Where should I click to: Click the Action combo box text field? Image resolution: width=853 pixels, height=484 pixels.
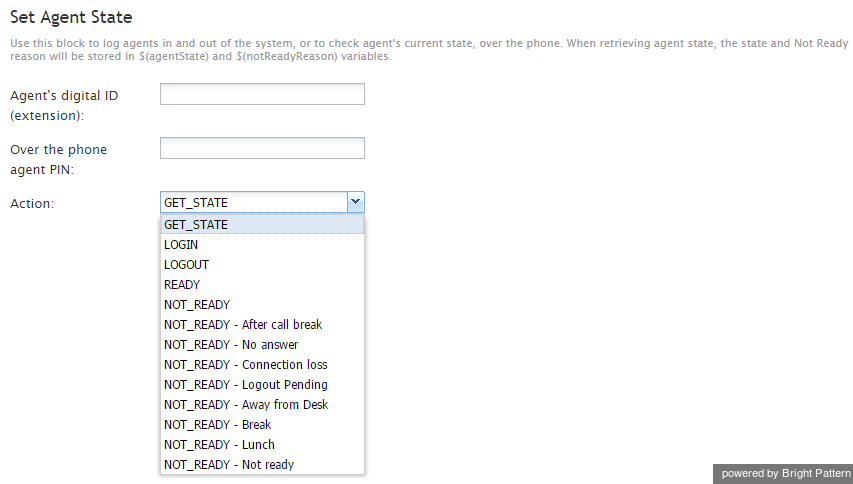(x=254, y=202)
